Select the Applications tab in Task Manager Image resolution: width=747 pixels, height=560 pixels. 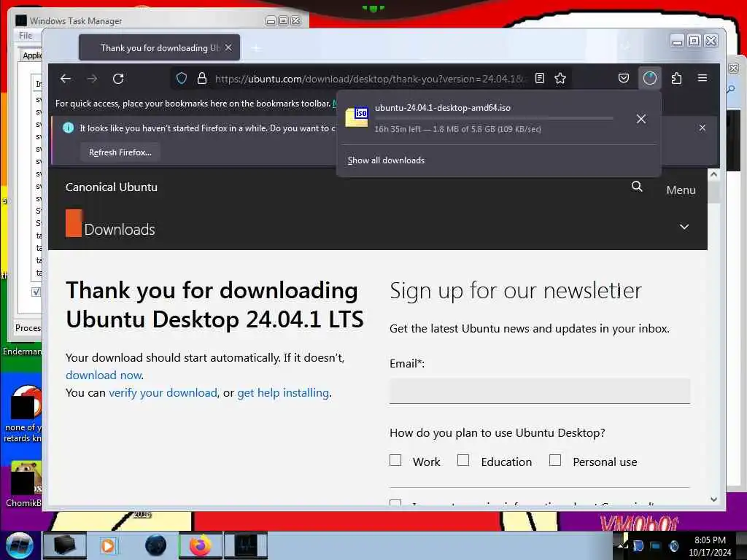[32, 55]
